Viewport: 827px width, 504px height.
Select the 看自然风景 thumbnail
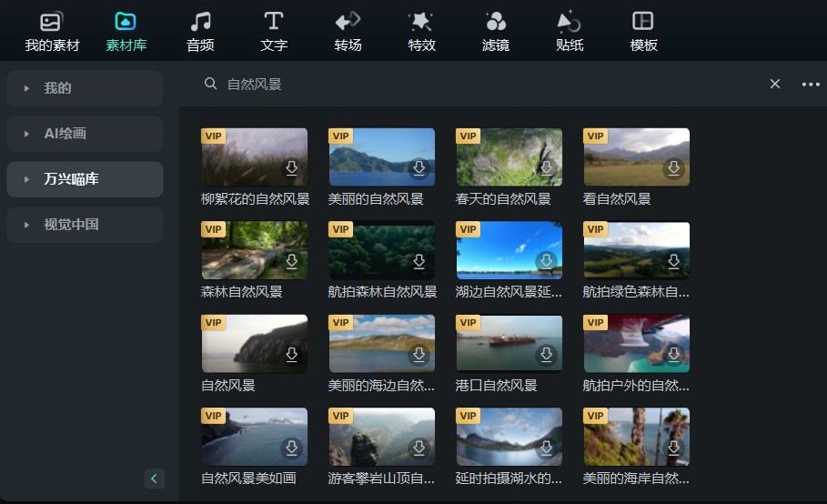tap(637, 157)
